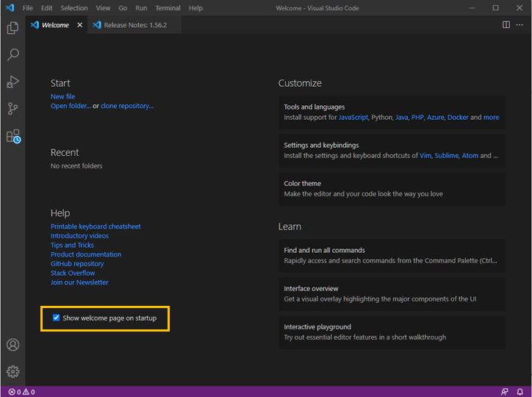This screenshot has width=532, height=397.
Task: Click the errors and warnings status indicator
Action: [22, 392]
